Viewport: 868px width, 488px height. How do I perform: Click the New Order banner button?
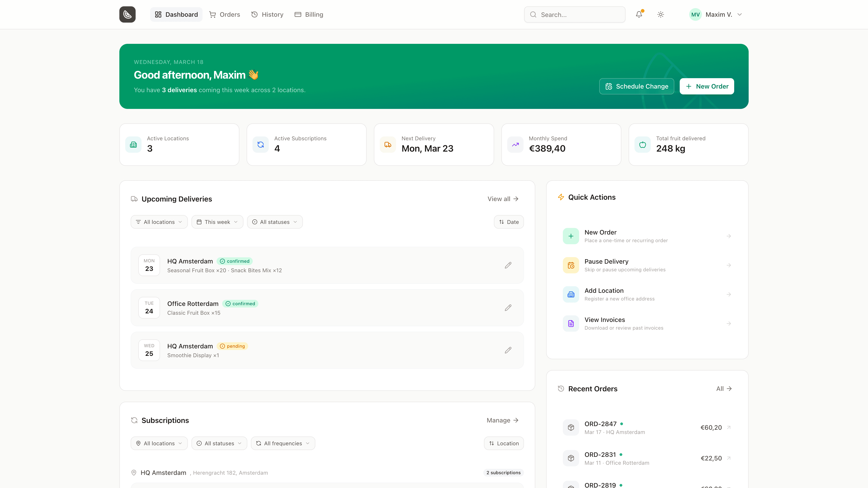point(707,86)
